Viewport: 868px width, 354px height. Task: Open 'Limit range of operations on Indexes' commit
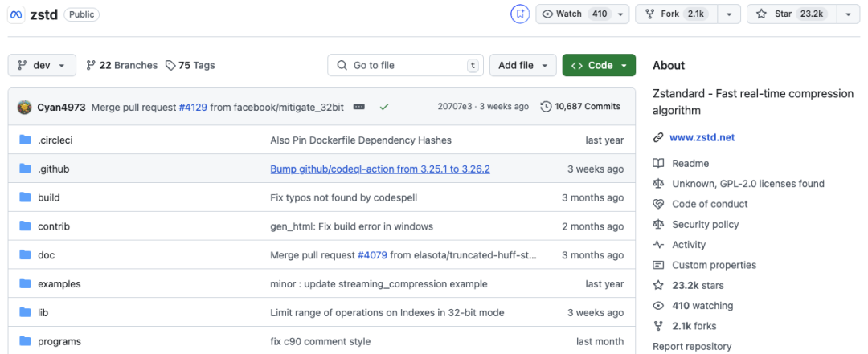(x=387, y=313)
